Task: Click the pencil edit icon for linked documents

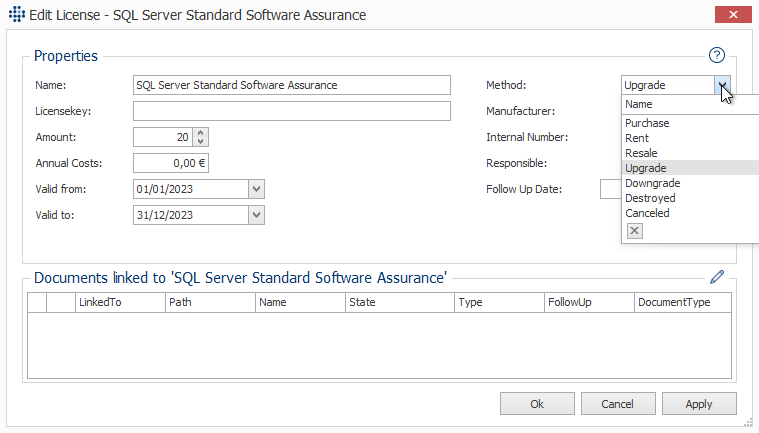Action: pos(717,277)
